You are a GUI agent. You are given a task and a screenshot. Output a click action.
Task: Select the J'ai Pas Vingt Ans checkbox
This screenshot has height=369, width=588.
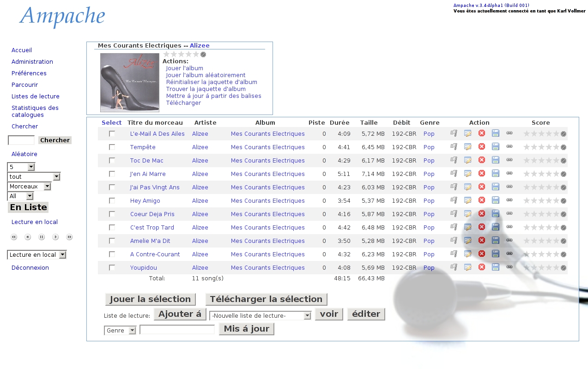[x=112, y=187]
